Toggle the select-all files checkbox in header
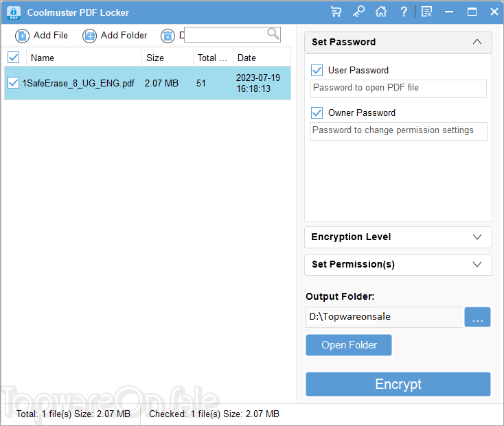The image size is (504, 426). point(14,58)
